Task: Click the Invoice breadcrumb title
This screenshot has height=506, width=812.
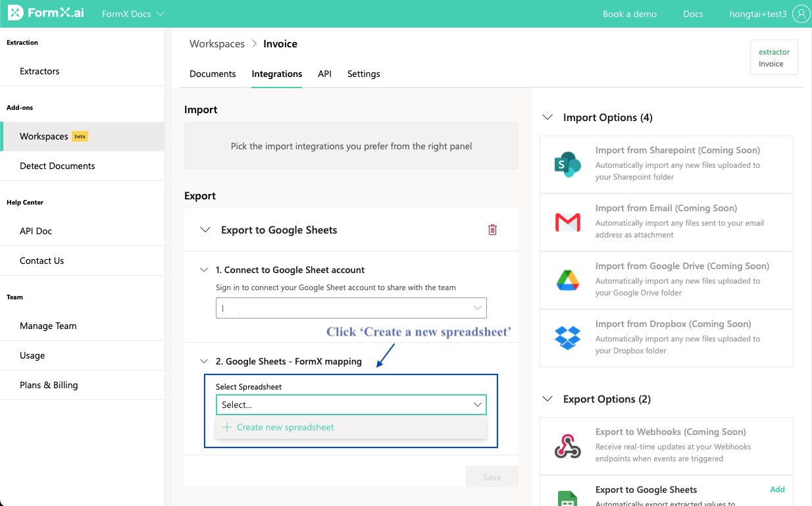Action: tap(280, 44)
